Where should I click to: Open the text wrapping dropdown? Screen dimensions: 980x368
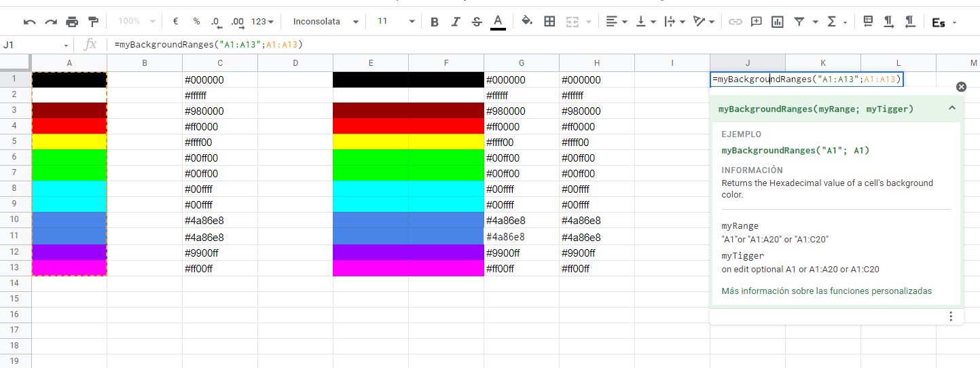[x=674, y=22]
